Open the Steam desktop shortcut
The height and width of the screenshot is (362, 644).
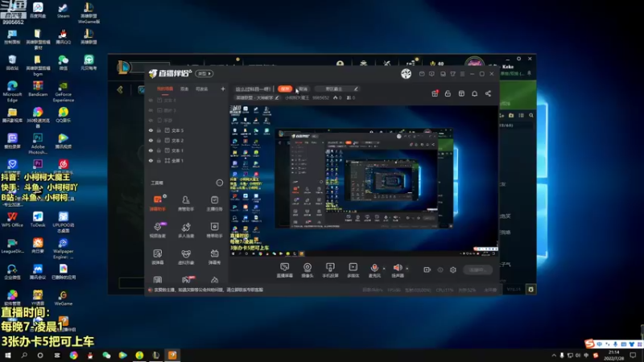[63, 10]
